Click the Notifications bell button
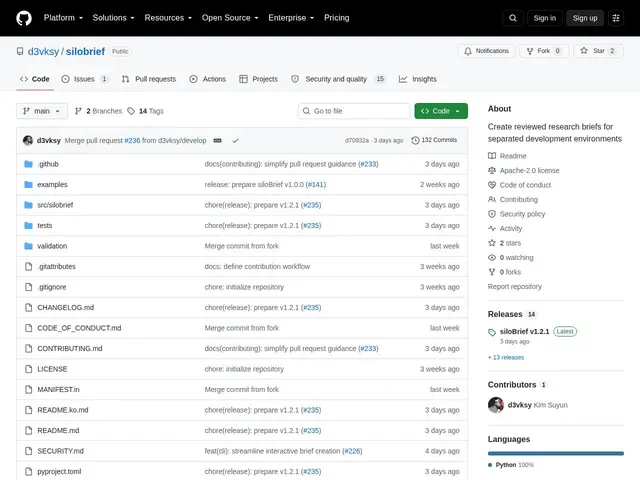The height and width of the screenshot is (480, 640). (x=486, y=51)
